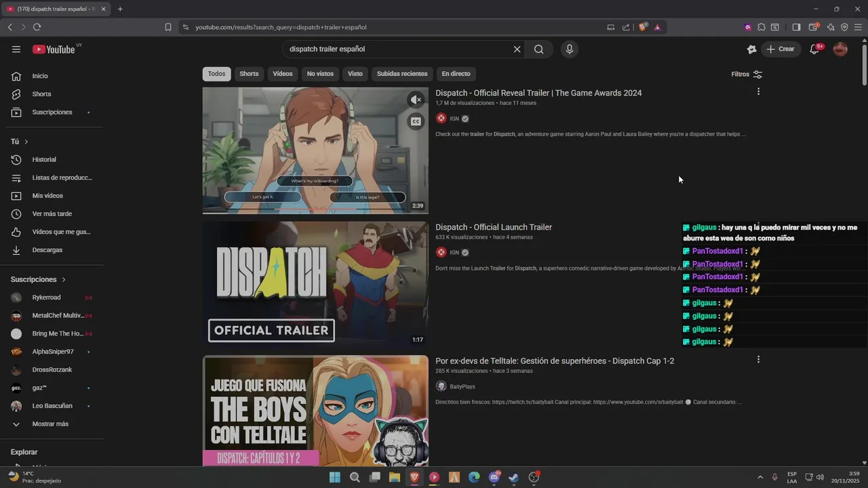Viewport: 868px width, 488px height.
Task: Open Windows Start menu
Action: click(x=334, y=477)
